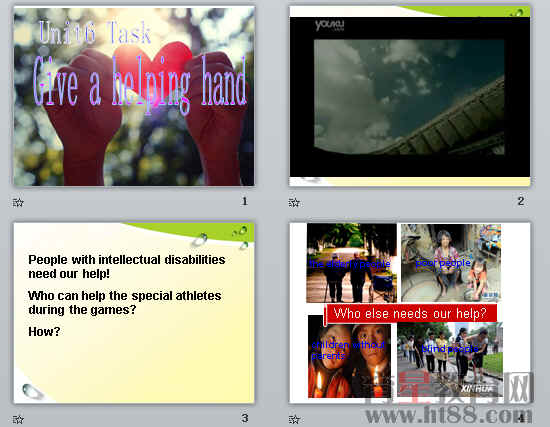
Task: Click the Unit6 Task title text
Action: click(95, 33)
